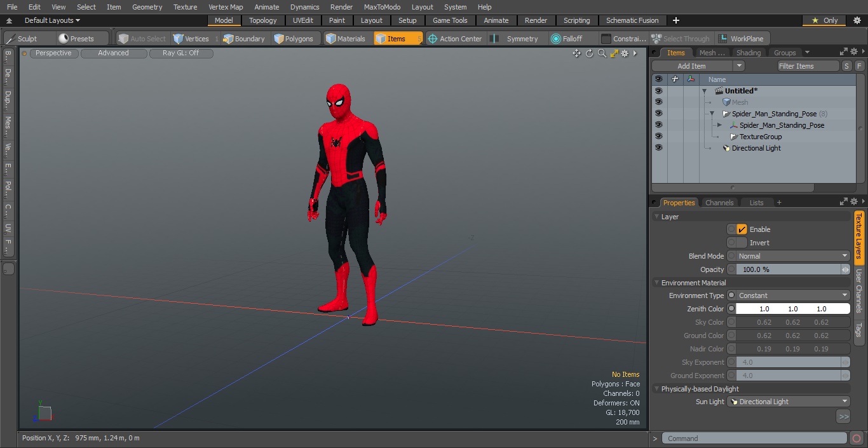Open the MaxToModo menu
The width and height of the screenshot is (868, 448).
[382, 7]
